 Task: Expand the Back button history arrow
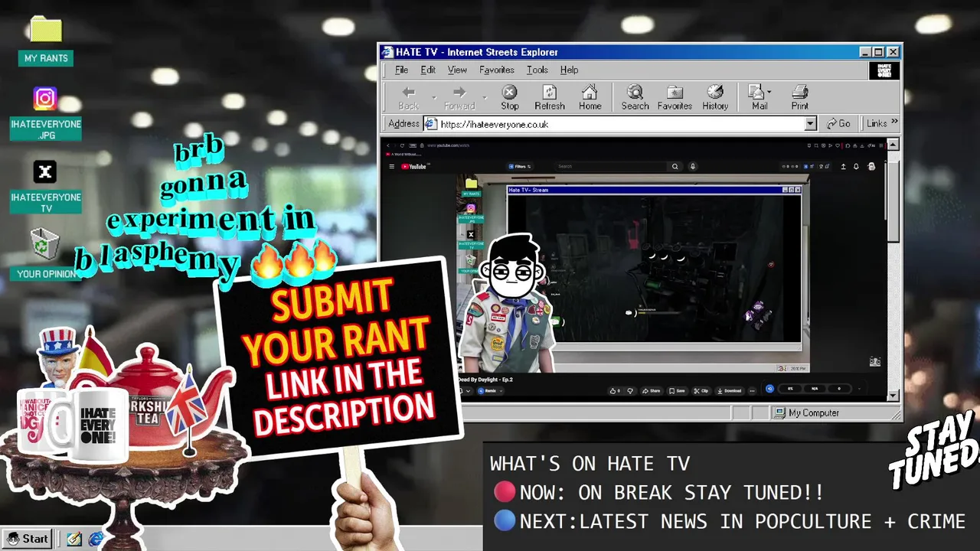[433, 98]
